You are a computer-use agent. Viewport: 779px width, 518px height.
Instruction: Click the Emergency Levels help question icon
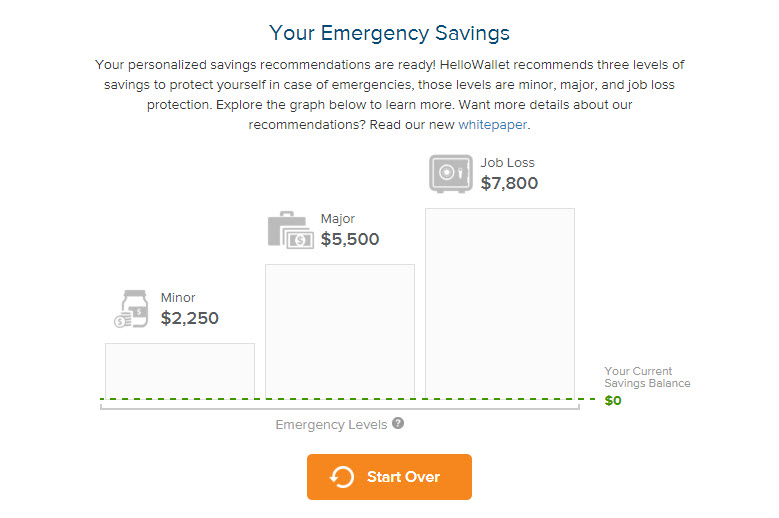pos(398,423)
